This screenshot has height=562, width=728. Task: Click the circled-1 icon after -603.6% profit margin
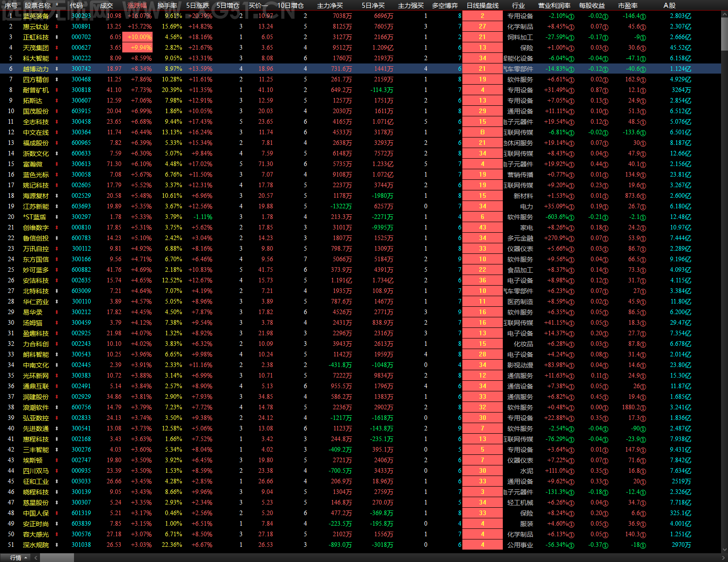pyautogui.click(x=571, y=218)
